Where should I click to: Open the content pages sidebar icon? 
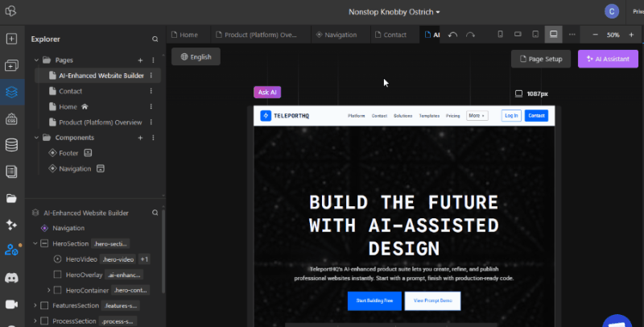pyautogui.click(x=11, y=172)
